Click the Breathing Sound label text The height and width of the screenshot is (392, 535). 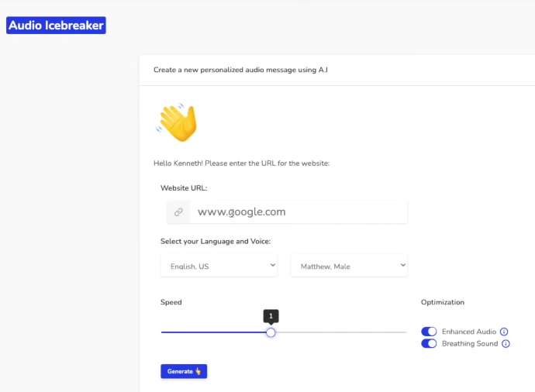(470, 344)
